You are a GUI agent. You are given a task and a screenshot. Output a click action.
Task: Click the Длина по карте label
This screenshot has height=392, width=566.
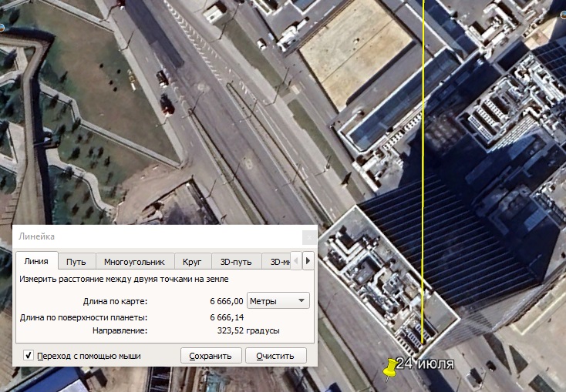[x=115, y=301]
